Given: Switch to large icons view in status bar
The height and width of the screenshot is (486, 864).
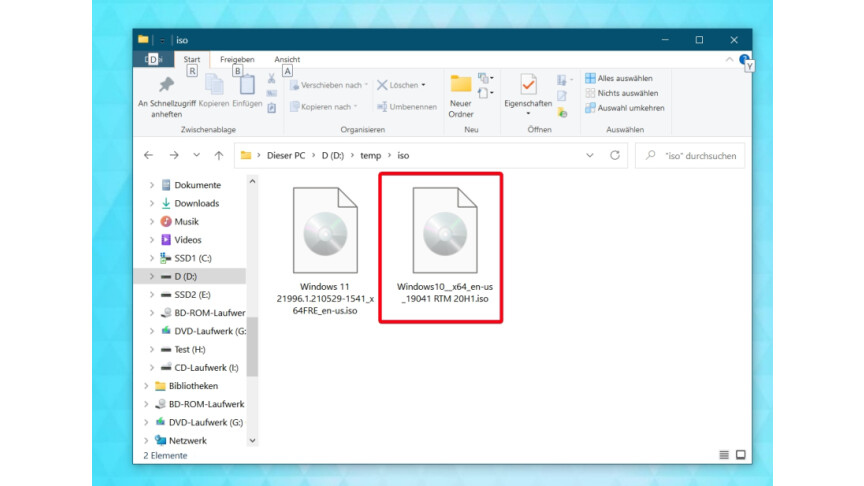Looking at the screenshot, I should tap(741, 455).
